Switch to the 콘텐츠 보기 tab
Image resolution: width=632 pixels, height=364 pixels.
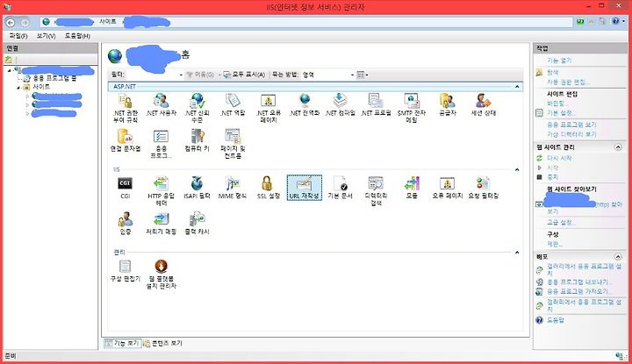point(163,343)
